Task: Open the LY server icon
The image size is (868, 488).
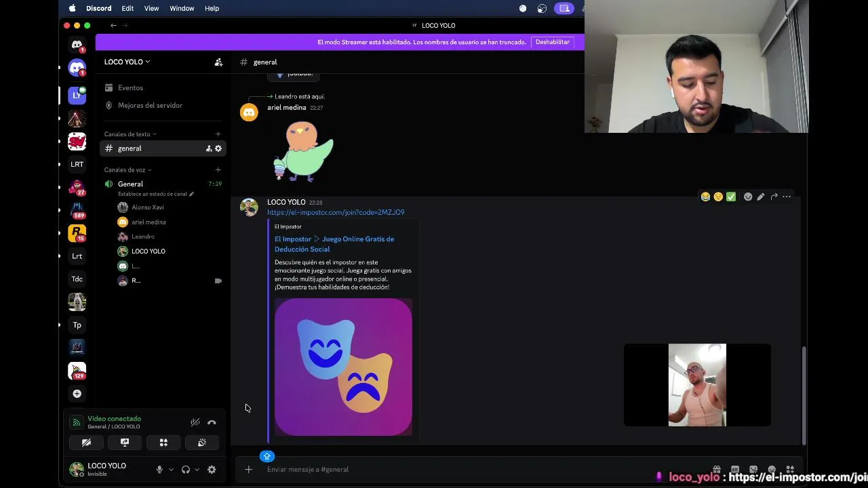Action: coord(77,95)
